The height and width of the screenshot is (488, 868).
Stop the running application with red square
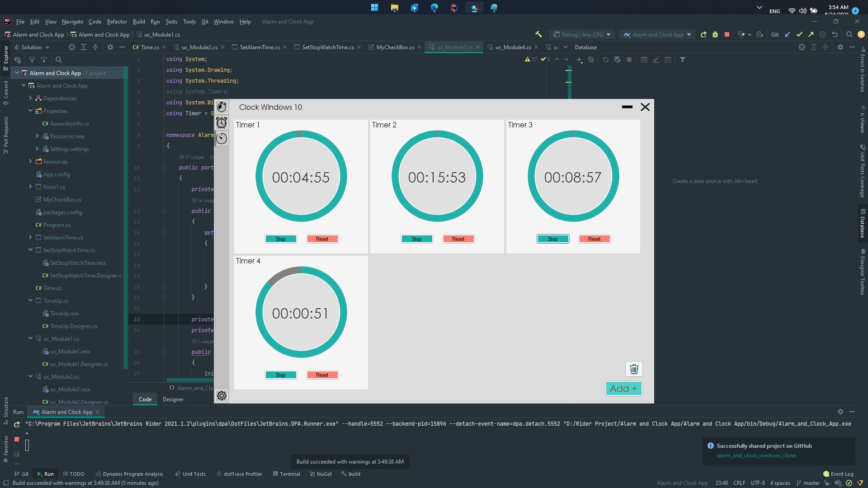(x=727, y=34)
